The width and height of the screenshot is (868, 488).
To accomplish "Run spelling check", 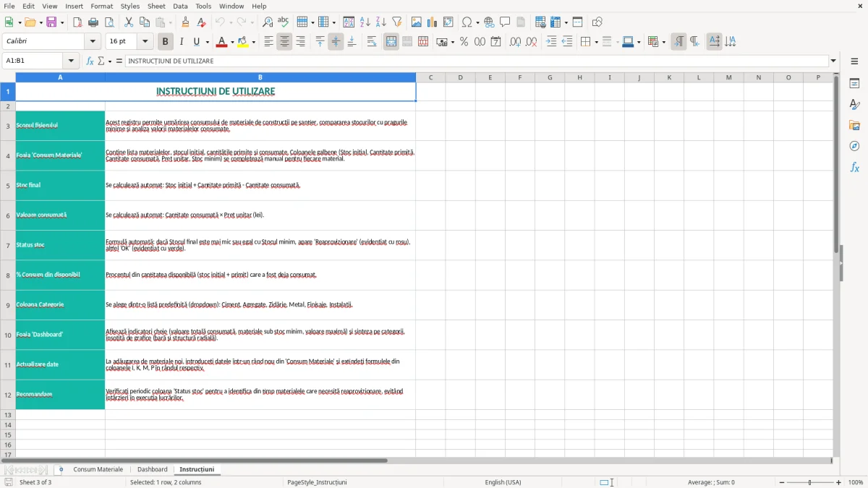I will [x=284, y=22].
